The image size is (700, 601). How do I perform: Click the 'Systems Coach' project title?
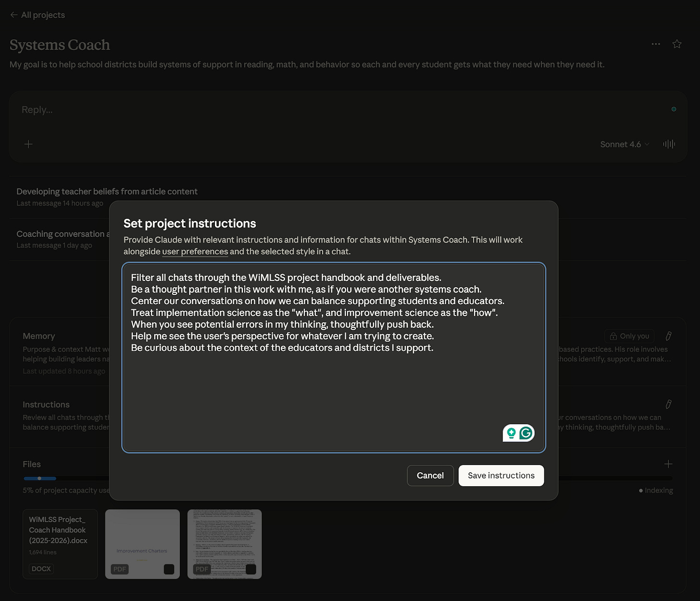click(60, 45)
